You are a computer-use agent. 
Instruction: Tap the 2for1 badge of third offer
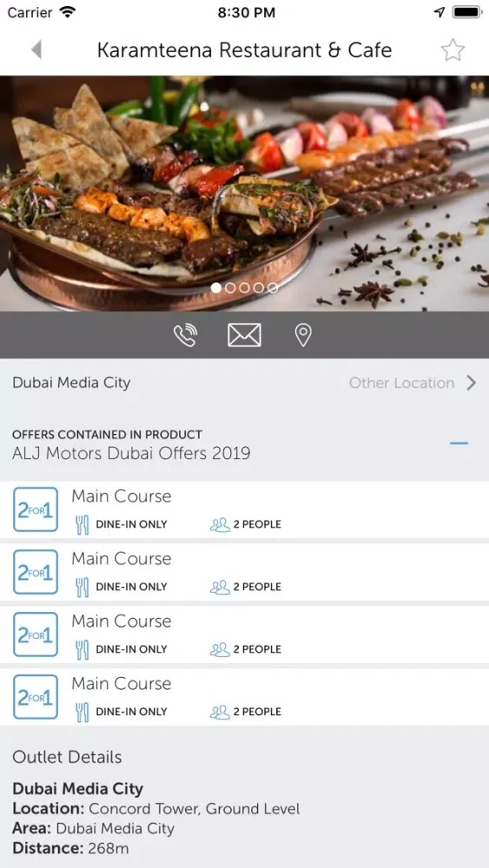(36, 635)
